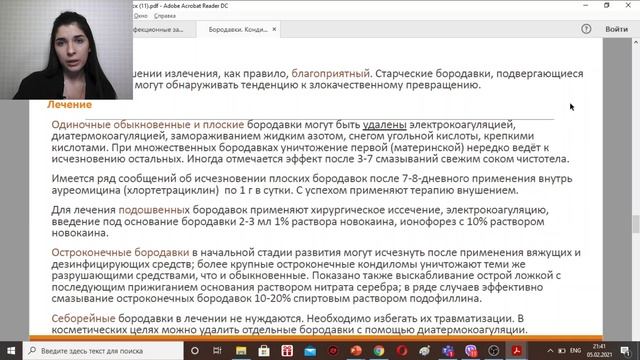Minimize the Acrobat Reader window

(x=586, y=5)
